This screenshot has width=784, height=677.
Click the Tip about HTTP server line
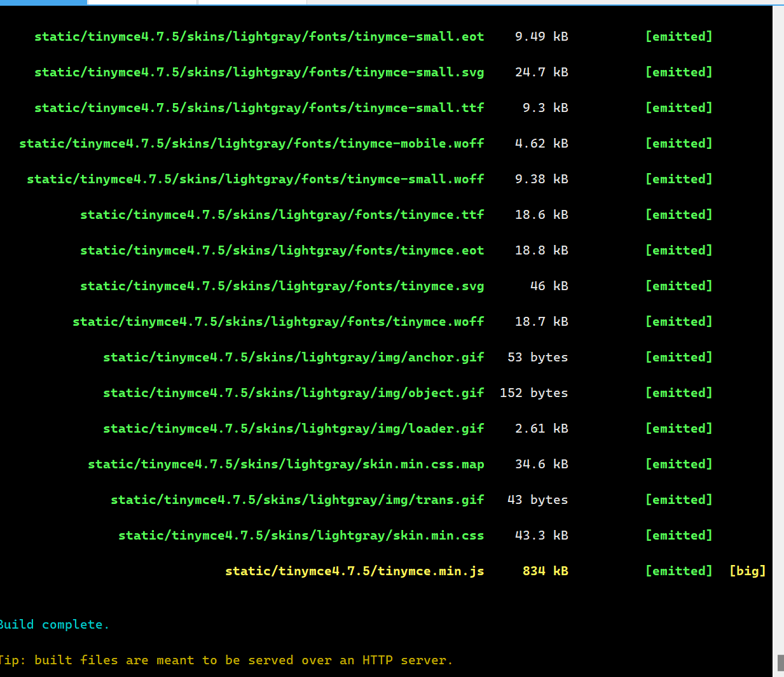(226, 660)
